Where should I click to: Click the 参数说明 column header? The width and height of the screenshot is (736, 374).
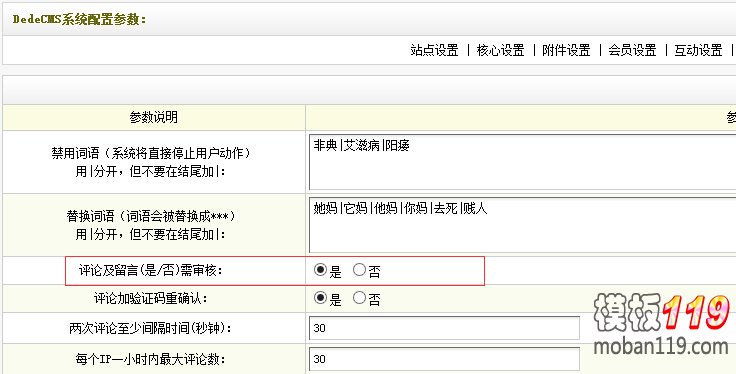[x=153, y=117]
